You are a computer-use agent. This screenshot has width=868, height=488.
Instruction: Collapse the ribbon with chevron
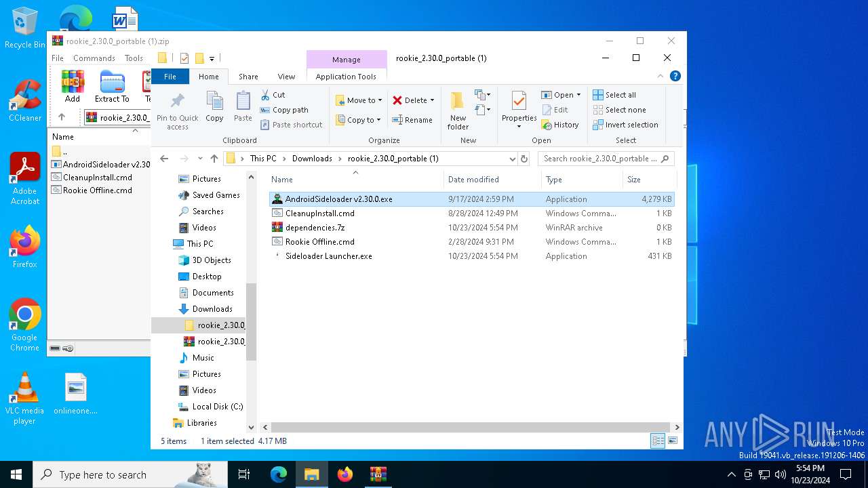661,77
